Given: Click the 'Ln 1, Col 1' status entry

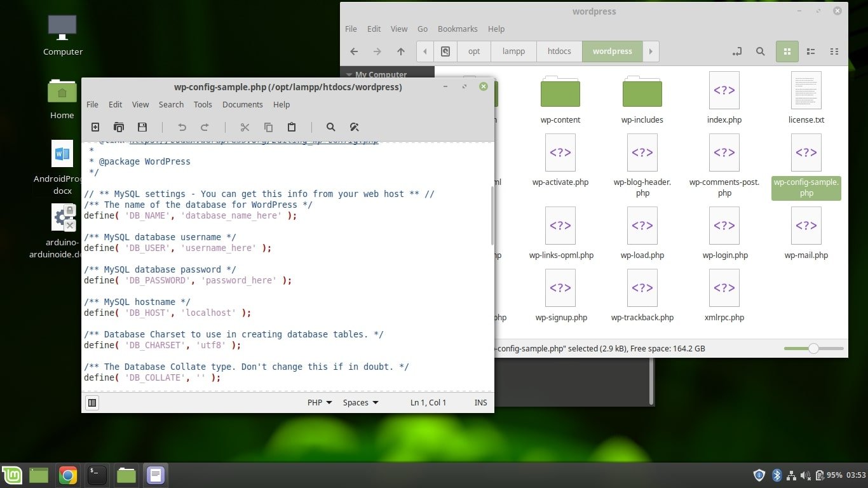Looking at the screenshot, I should click(428, 402).
